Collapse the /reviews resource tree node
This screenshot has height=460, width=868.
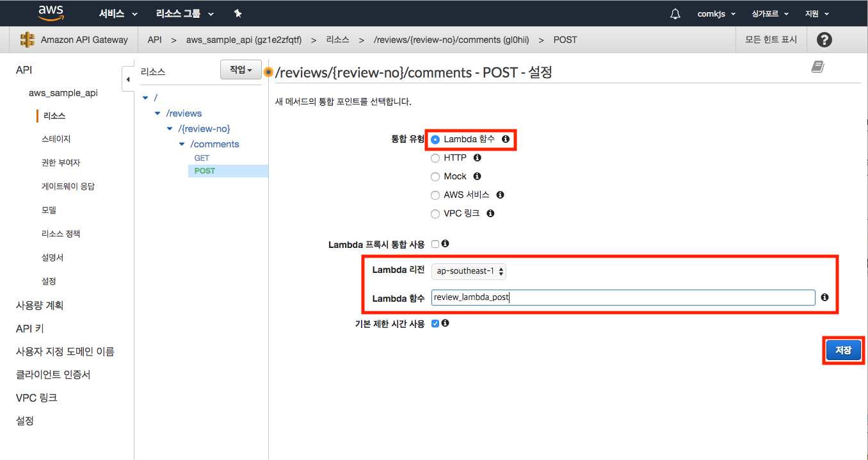pos(157,113)
